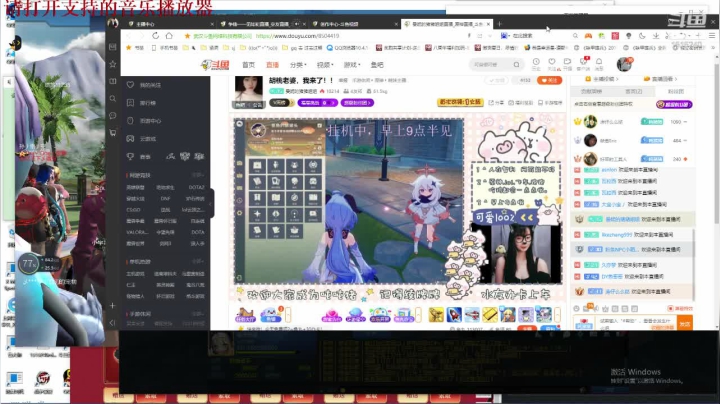Click the address bar URL
This screenshot has width=720, height=404.
pos(298,36)
